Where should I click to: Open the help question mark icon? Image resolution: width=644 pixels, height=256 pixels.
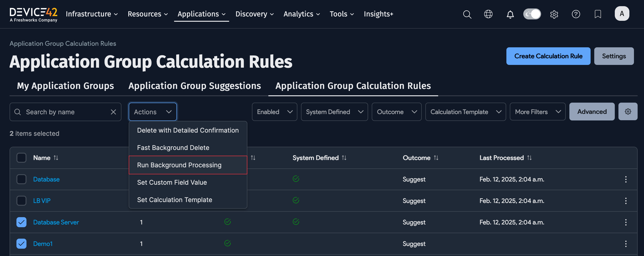click(576, 14)
